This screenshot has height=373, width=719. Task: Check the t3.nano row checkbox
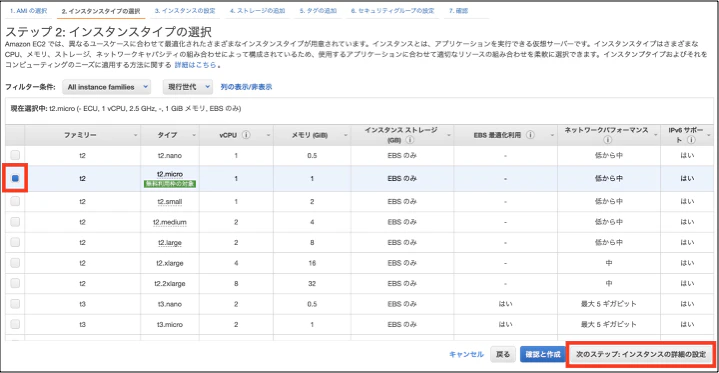click(x=15, y=304)
